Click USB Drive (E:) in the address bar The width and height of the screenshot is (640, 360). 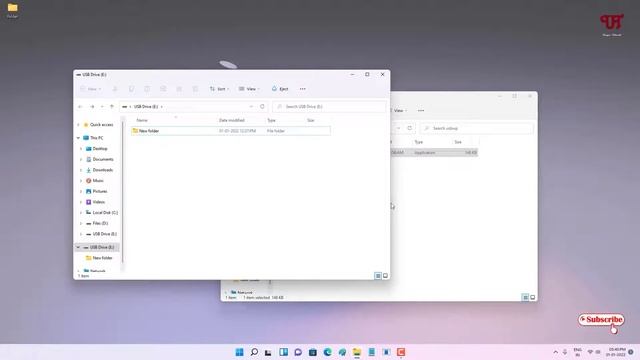pos(146,107)
